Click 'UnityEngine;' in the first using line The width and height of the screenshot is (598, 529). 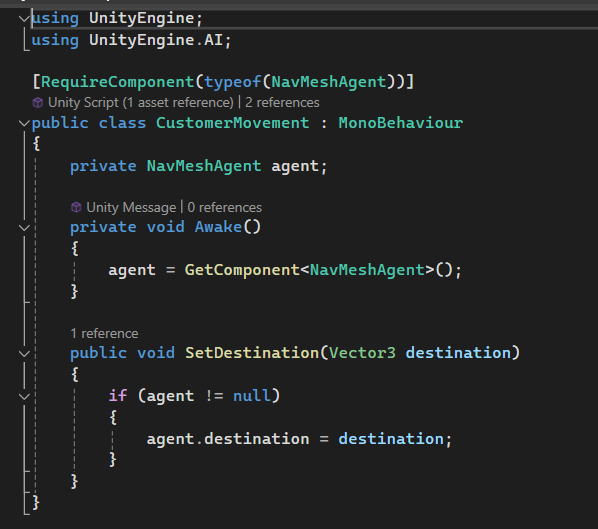pyautogui.click(x=146, y=18)
